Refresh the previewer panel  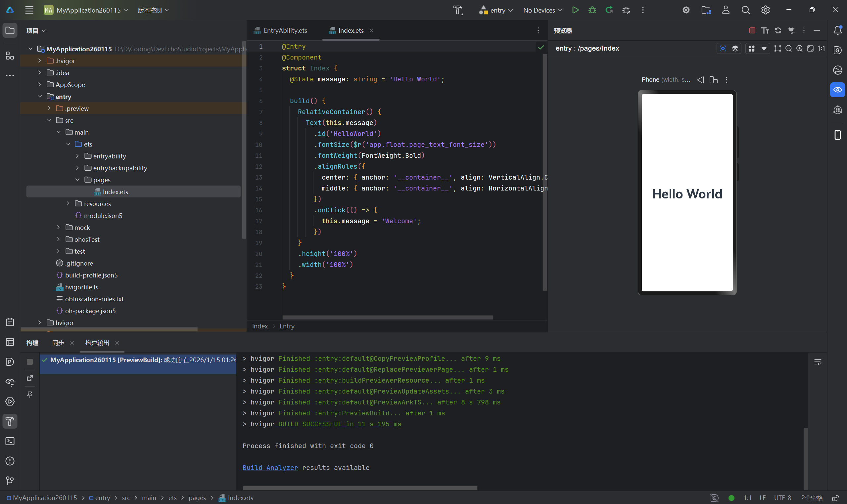point(778,30)
